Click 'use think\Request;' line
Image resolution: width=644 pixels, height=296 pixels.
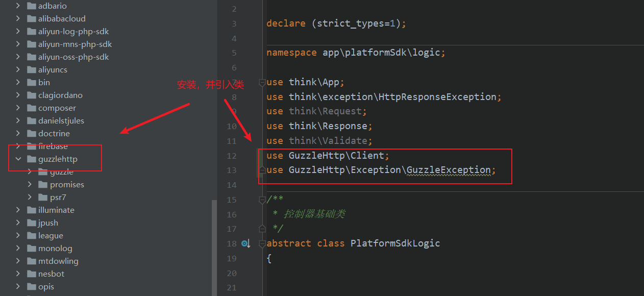pos(317,111)
